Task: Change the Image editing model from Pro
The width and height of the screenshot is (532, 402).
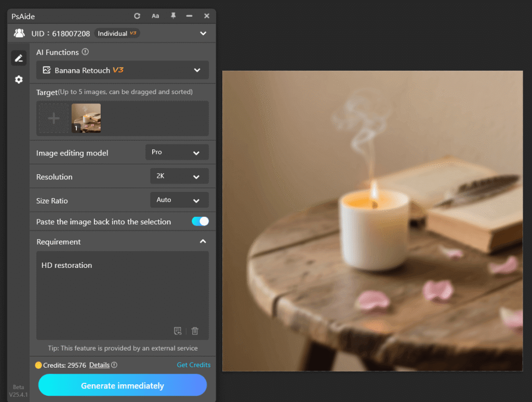Action: 177,152
